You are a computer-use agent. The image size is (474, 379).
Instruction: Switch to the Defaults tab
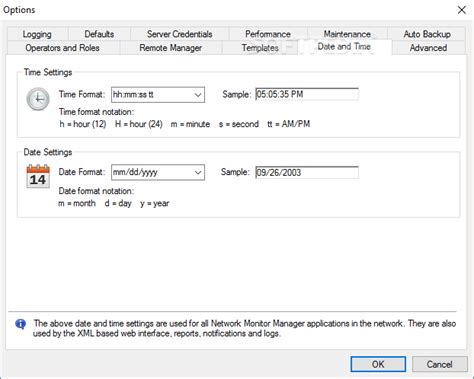pyautogui.click(x=99, y=34)
